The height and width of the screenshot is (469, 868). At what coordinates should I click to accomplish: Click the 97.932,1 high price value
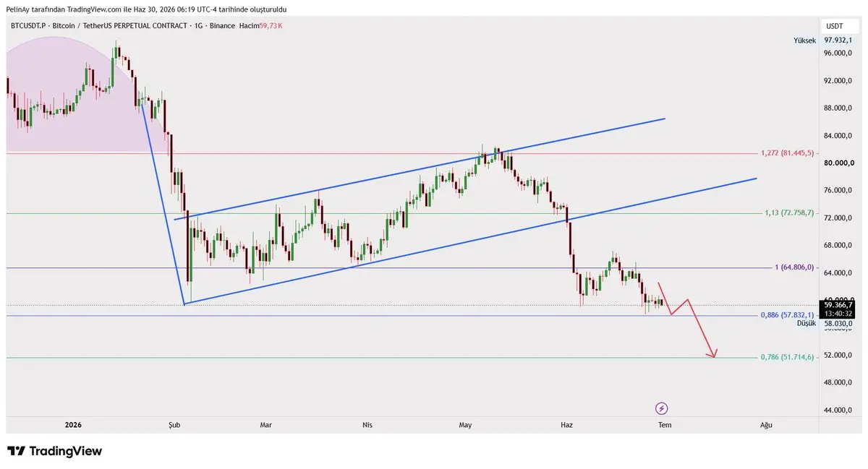pyautogui.click(x=840, y=40)
